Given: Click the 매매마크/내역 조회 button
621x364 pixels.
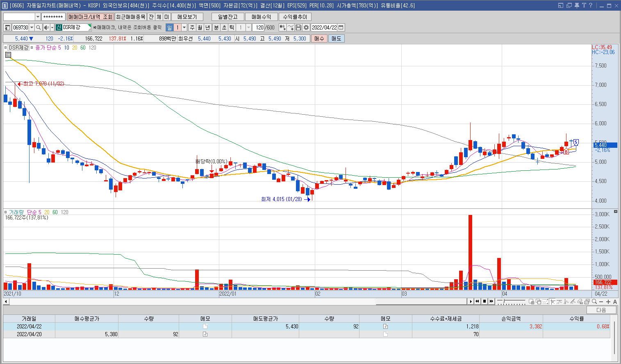Looking at the screenshot, I should [x=90, y=17].
